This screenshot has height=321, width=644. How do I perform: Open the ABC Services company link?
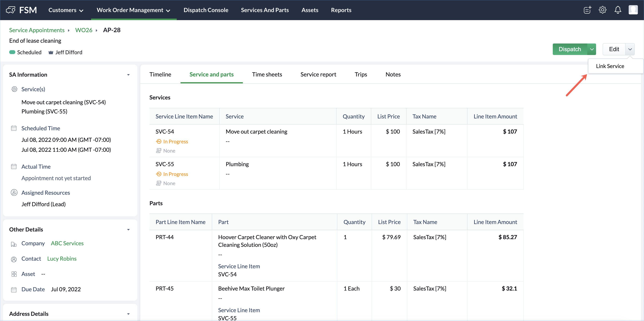[x=67, y=244]
